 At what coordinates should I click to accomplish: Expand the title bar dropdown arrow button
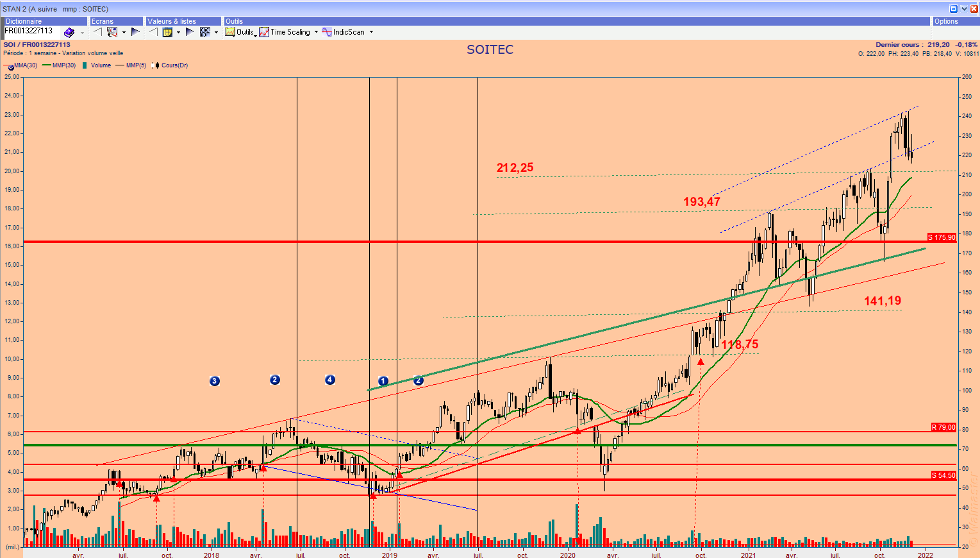point(964,9)
